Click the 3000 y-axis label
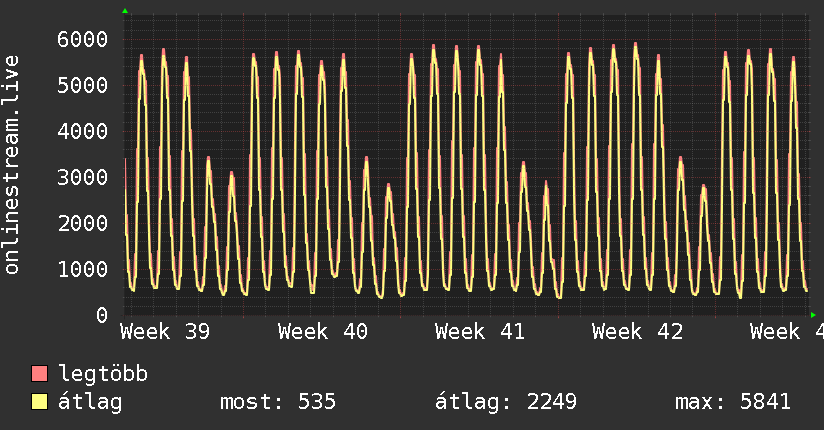 83,177
